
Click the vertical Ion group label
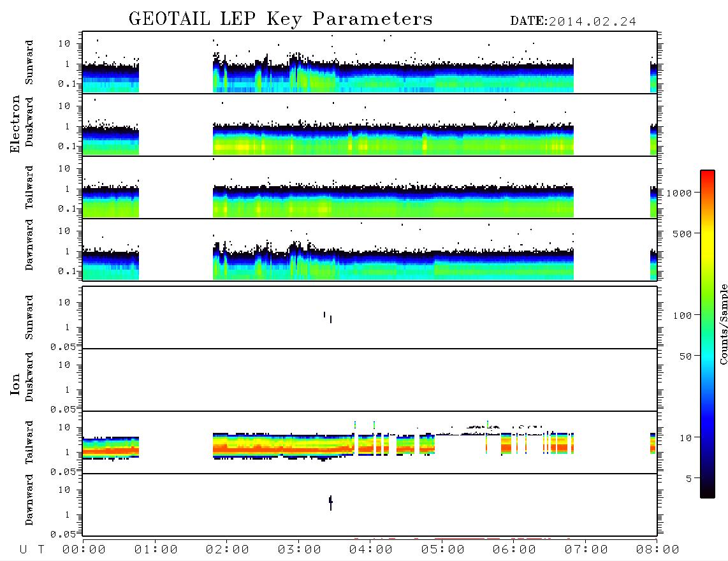[x=15, y=384]
